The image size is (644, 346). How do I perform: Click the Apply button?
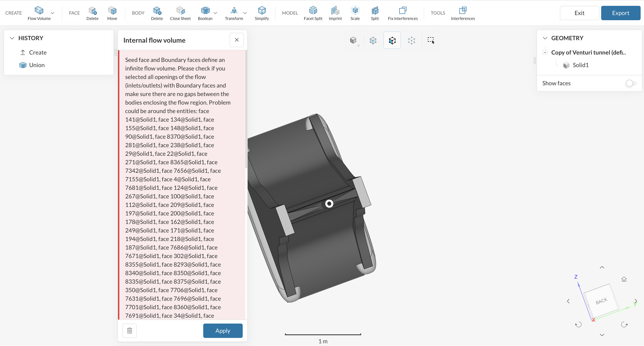click(223, 331)
